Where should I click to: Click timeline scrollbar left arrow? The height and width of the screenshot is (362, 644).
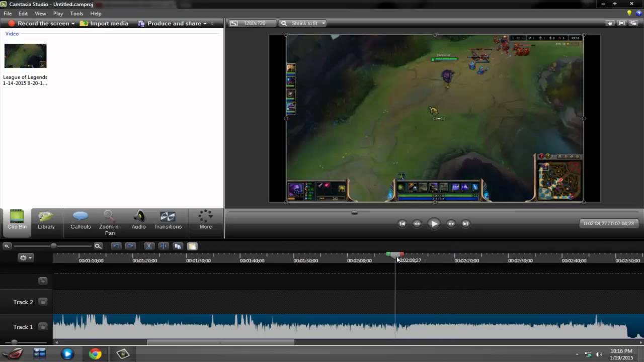pos(56,343)
